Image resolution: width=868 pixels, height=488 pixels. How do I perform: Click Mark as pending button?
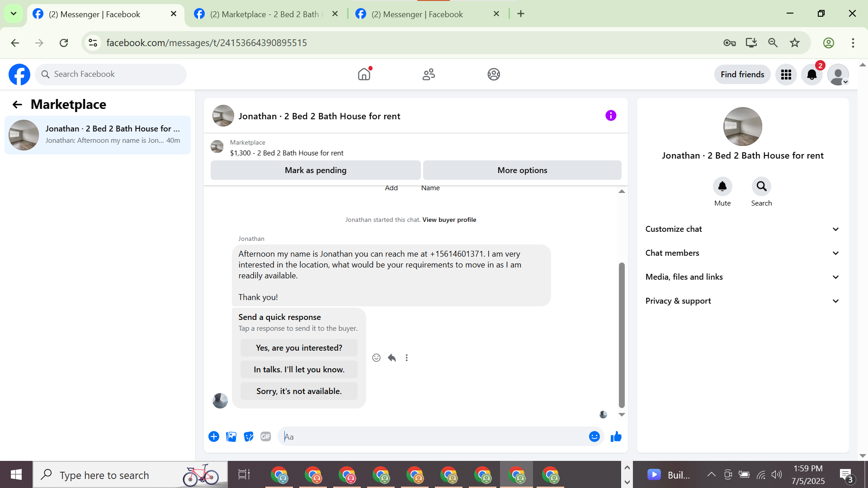pos(315,170)
